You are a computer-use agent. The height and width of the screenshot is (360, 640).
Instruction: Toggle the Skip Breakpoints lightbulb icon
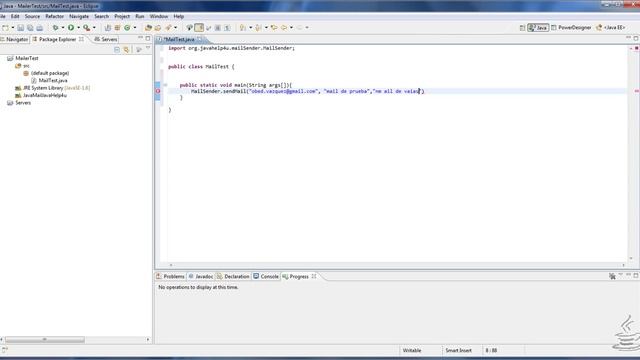click(189, 27)
